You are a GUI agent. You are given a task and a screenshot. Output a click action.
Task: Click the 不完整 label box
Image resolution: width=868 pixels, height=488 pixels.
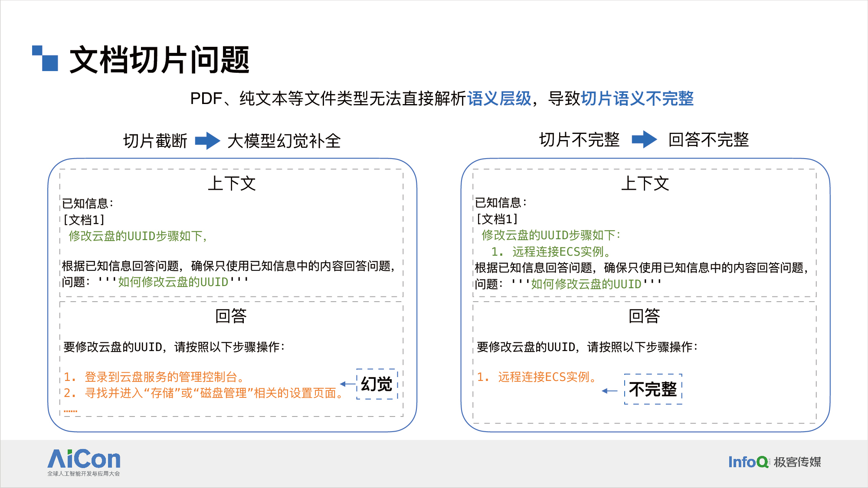(653, 389)
